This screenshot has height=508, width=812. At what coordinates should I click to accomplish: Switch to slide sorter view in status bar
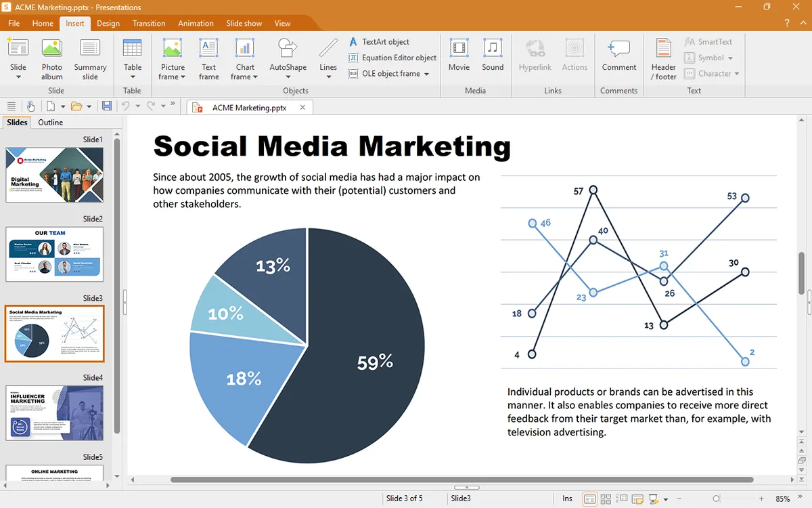click(x=606, y=499)
